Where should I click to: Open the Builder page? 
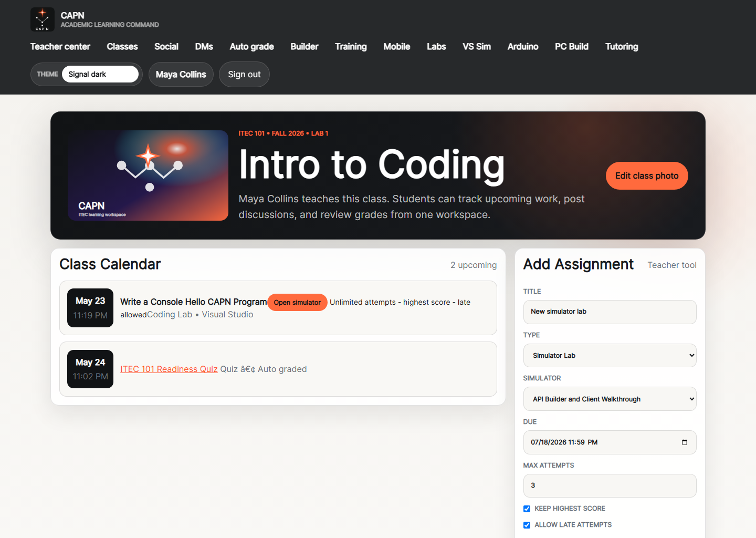pos(304,47)
